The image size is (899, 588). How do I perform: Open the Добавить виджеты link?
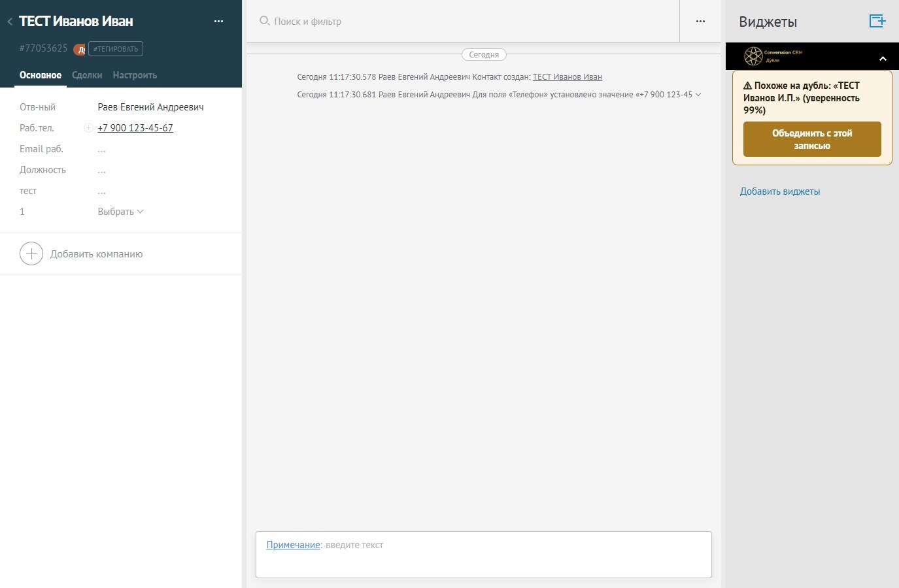780,191
